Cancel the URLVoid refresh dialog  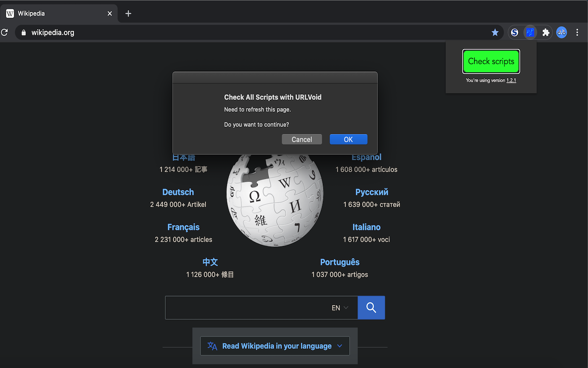tap(301, 139)
